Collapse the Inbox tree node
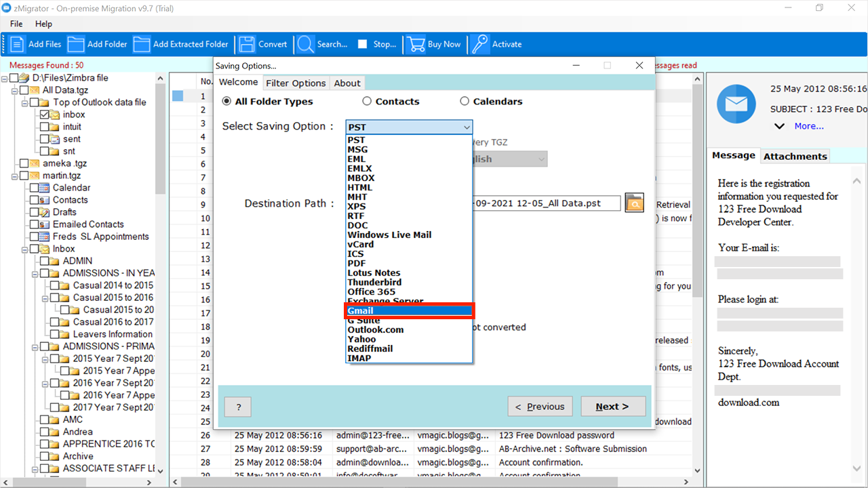 pyautogui.click(x=25, y=249)
